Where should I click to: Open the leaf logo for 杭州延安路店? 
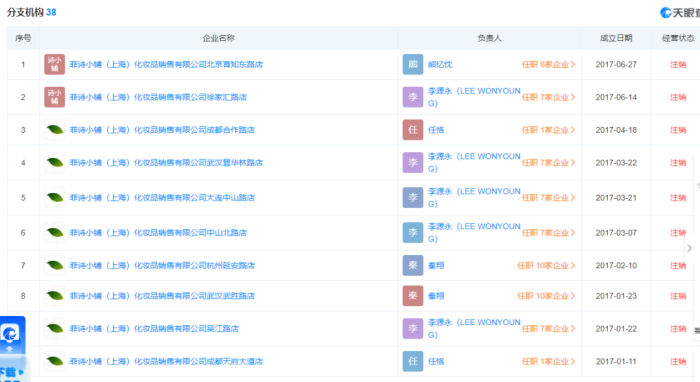pos(54,266)
